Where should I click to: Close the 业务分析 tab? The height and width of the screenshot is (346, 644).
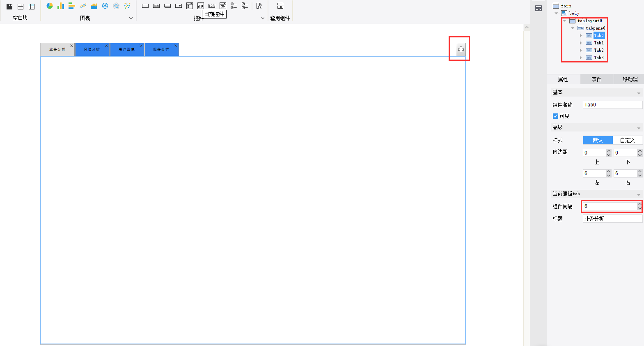(x=71, y=46)
